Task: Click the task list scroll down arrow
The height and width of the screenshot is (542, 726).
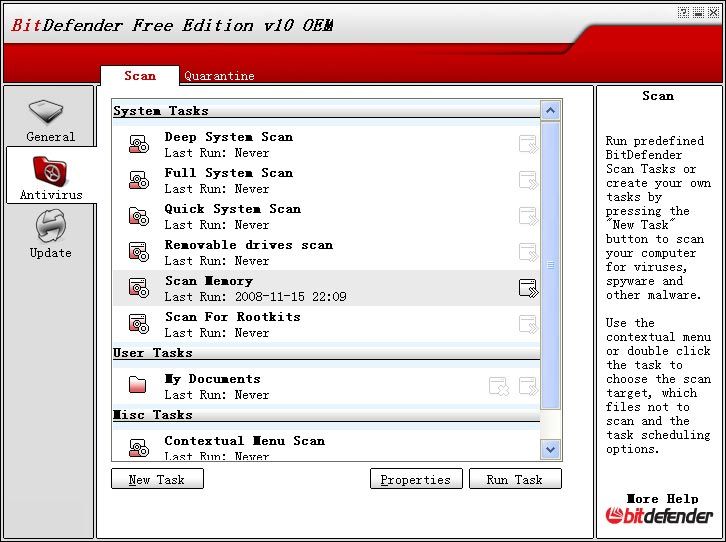Action: (x=551, y=449)
